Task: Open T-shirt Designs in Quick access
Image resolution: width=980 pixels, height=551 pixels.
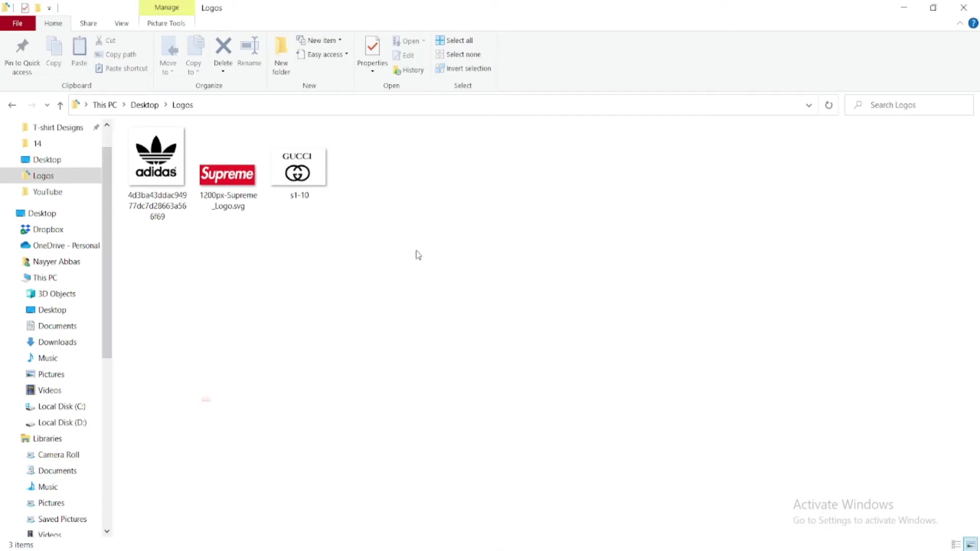Action: (x=58, y=127)
